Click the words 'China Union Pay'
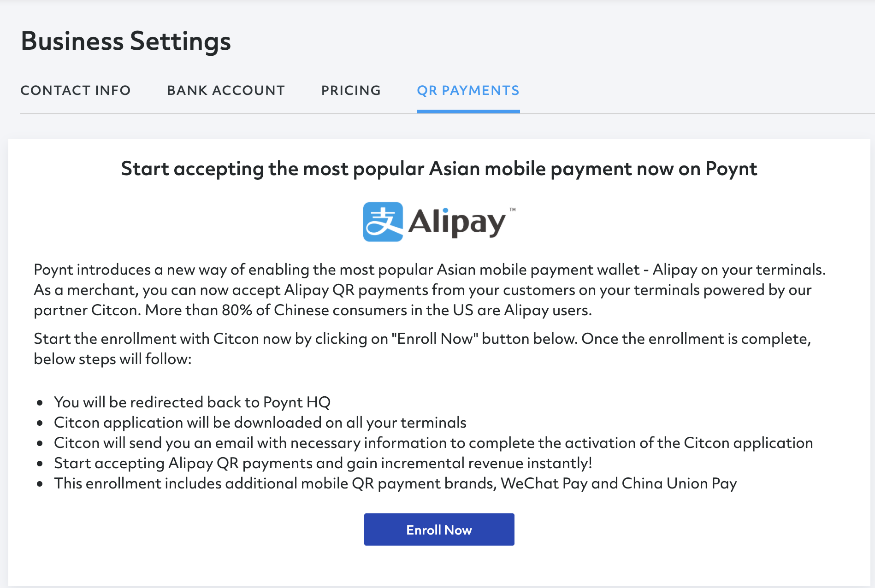Screen dimensions: 875x588 click(x=679, y=483)
